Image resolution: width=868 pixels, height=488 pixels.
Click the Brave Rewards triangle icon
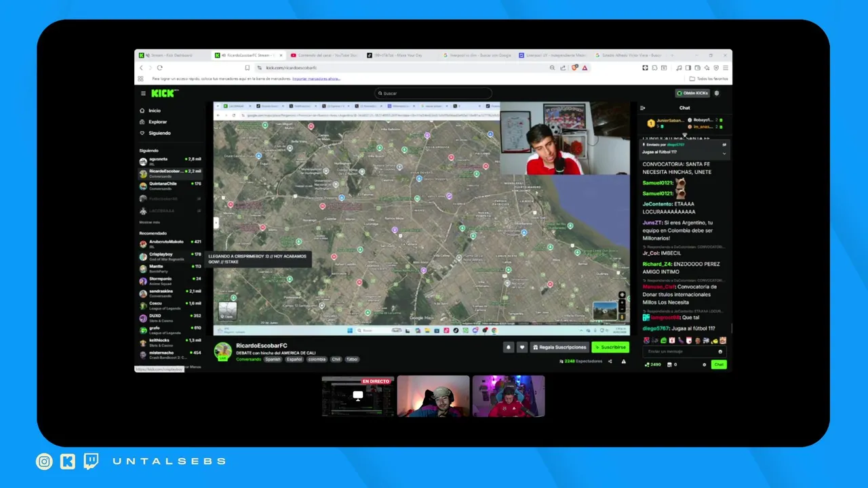[585, 68]
